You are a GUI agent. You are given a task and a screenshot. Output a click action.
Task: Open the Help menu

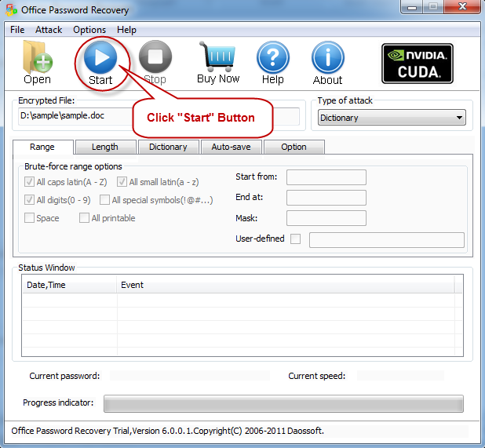126,30
